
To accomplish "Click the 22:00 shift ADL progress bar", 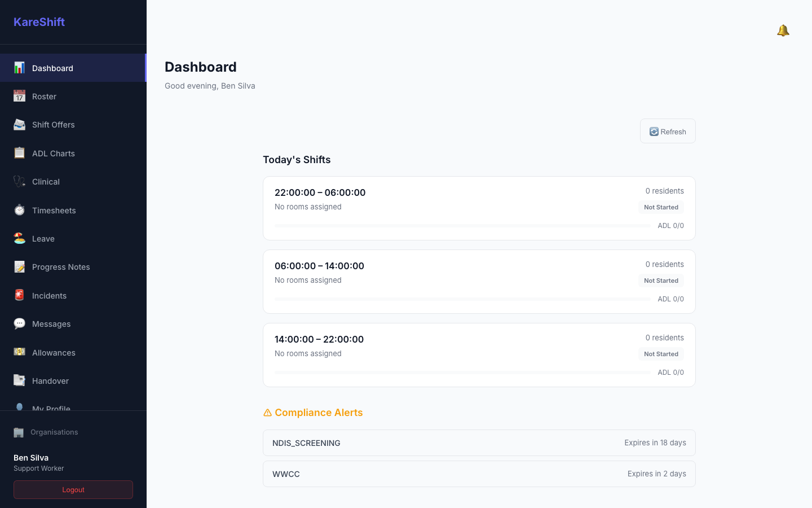I will click(462, 226).
